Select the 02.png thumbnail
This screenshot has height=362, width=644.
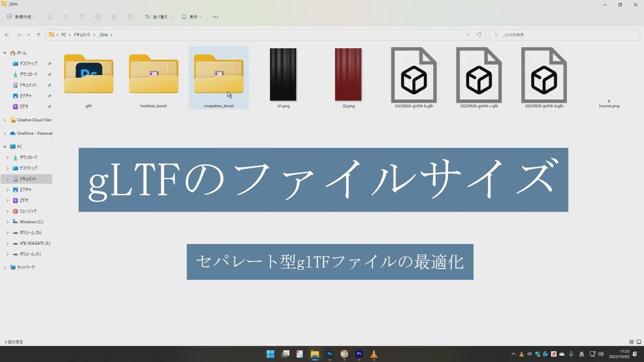point(348,74)
